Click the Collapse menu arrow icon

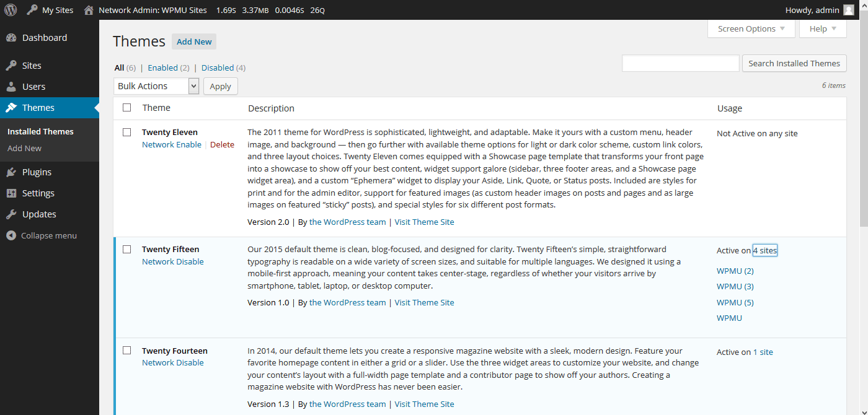click(11, 235)
